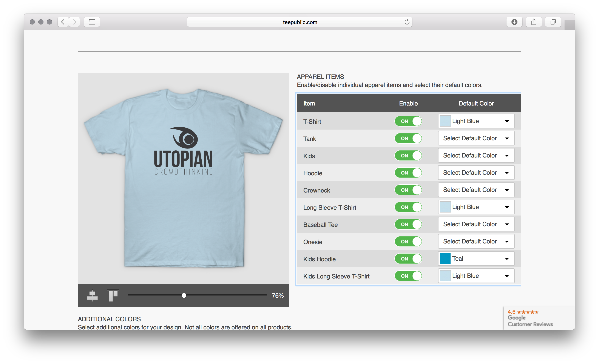Reload the teepublic.com page
The image size is (599, 364).
(407, 22)
